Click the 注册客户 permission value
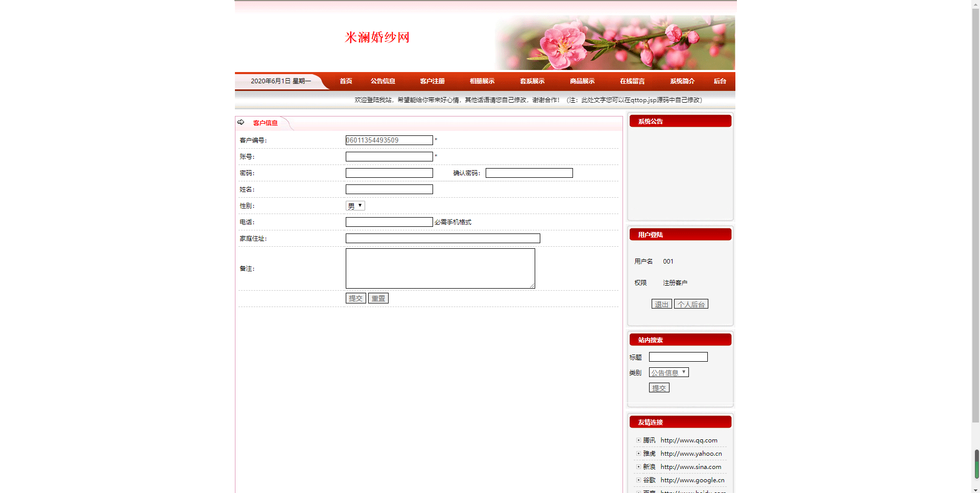The image size is (980, 493). pyautogui.click(x=675, y=283)
